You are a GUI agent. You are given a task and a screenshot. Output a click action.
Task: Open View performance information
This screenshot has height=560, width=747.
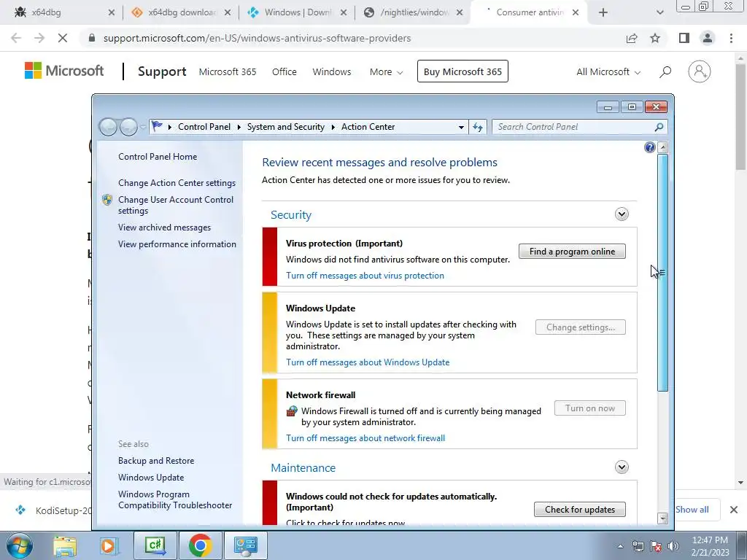[177, 244]
